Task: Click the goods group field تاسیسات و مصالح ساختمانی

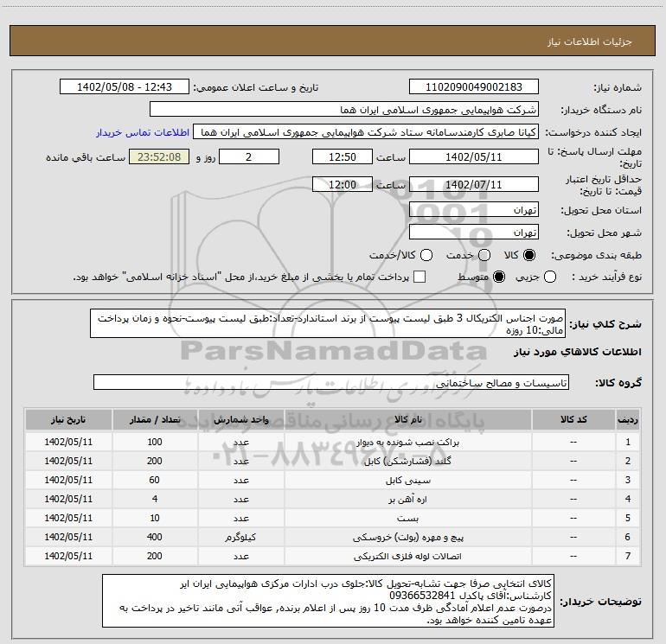Action: coord(331,382)
